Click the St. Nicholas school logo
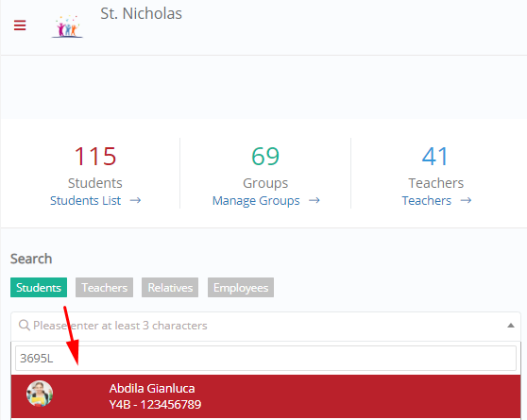 pyautogui.click(x=67, y=26)
